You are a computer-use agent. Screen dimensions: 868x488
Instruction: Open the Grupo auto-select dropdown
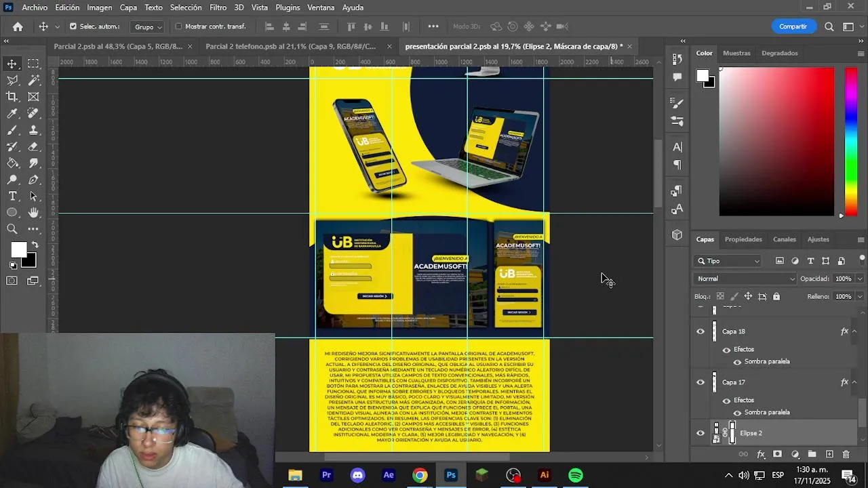click(148, 27)
